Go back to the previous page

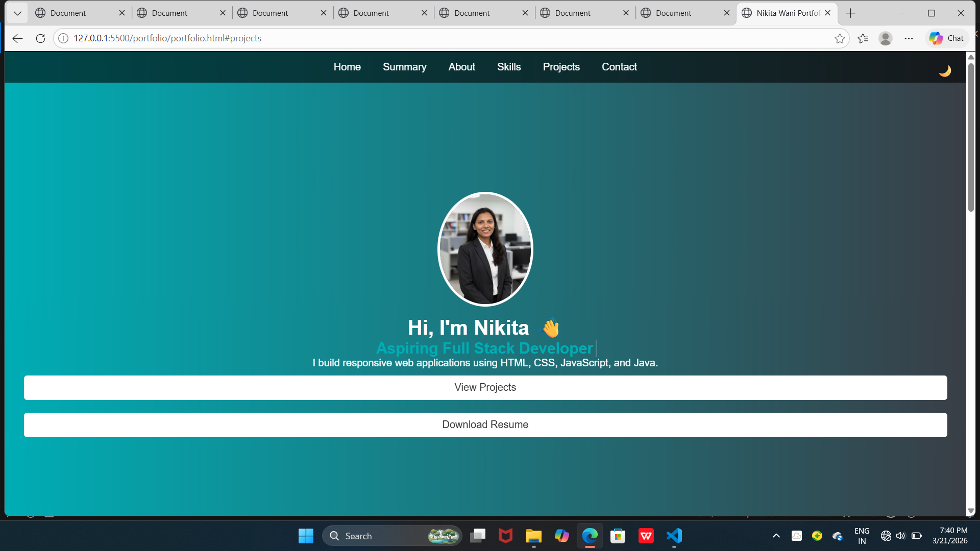click(17, 38)
